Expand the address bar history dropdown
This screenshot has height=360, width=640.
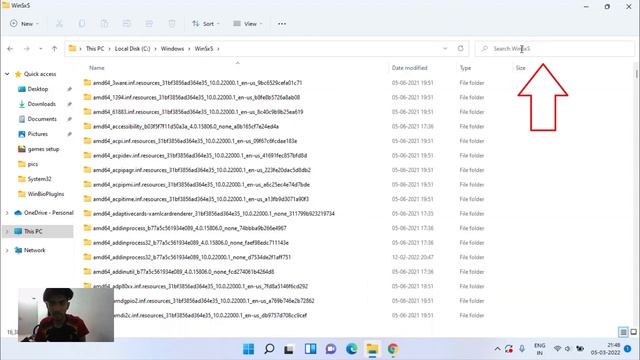point(445,49)
